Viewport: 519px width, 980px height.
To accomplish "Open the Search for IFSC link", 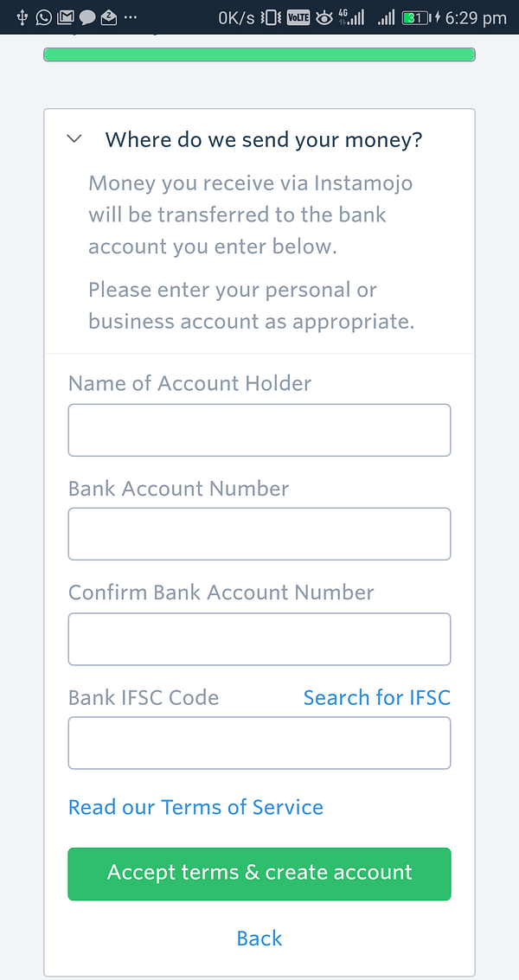I will (x=376, y=698).
